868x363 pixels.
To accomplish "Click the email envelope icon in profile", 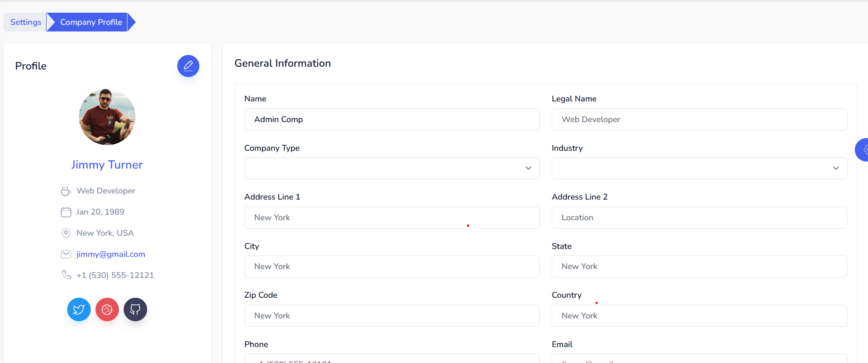I will [66, 254].
